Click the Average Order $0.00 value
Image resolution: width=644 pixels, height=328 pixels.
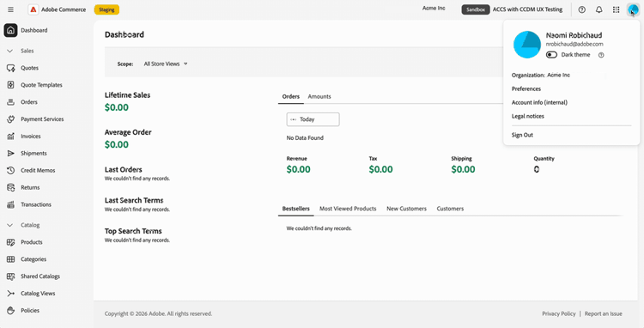(x=117, y=144)
